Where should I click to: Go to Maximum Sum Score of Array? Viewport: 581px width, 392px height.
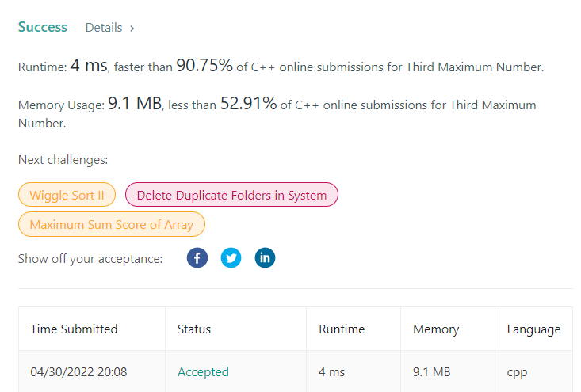(x=111, y=225)
